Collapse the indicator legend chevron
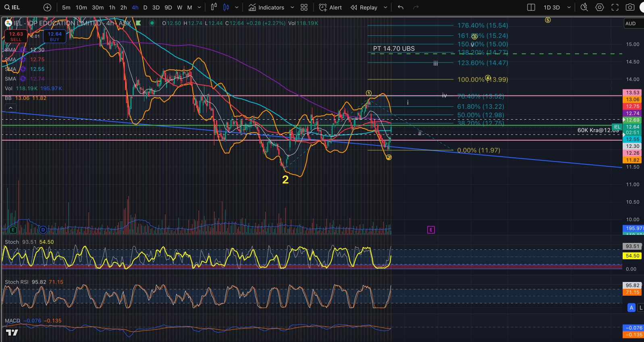This screenshot has width=644, height=342. (x=10, y=108)
